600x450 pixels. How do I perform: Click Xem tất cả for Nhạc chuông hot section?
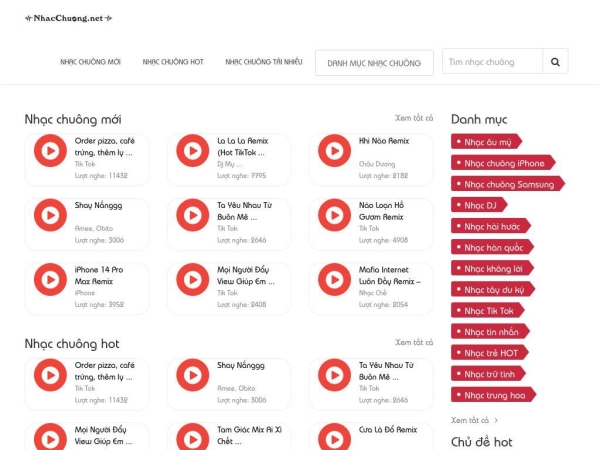[414, 342]
